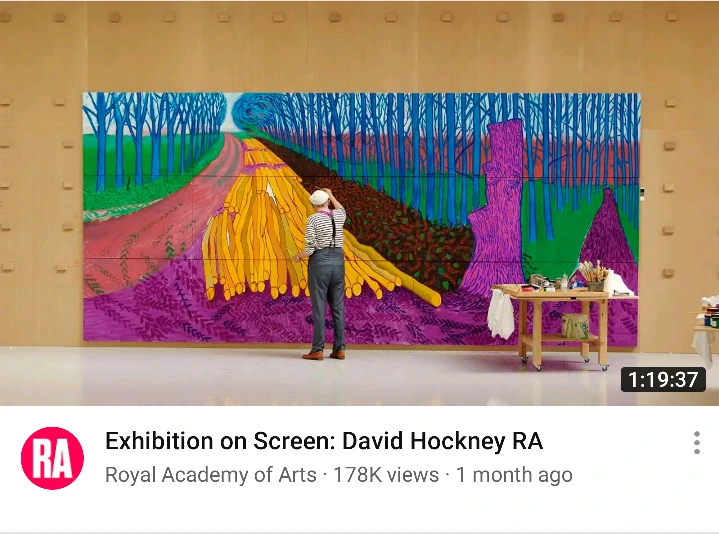
Task: Click the jar of paintbrushes on the table
Action: pos(594,275)
